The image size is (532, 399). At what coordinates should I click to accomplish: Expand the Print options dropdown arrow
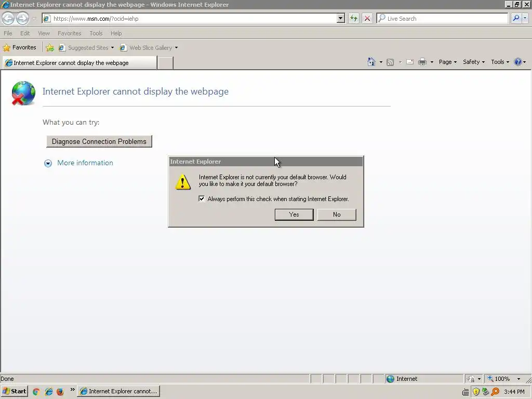pyautogui.click(x=432, y=62)
